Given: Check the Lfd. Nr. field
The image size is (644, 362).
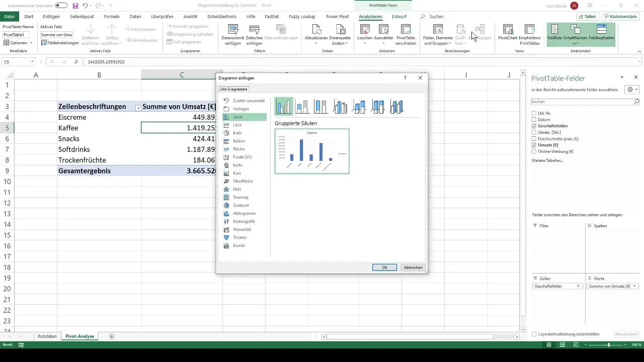Looking at the screenshot, I should coord(534,113).
